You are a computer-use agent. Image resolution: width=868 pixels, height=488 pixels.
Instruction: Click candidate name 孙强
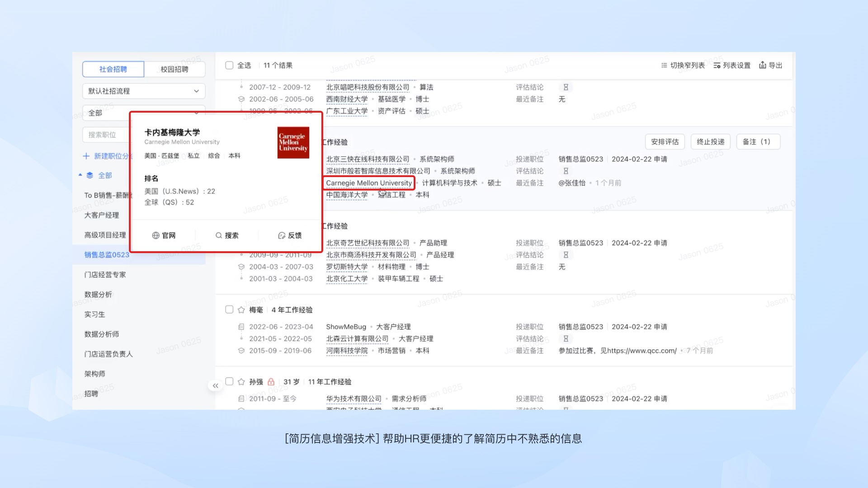point(256,382)
